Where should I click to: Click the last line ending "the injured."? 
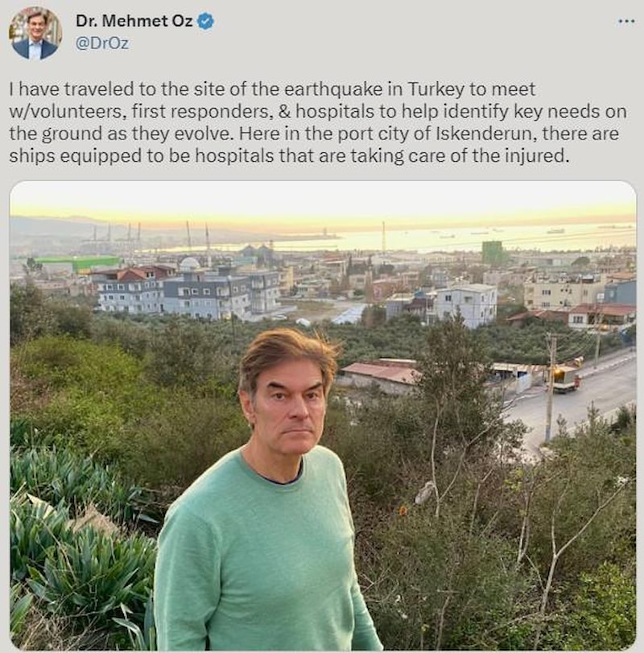pyautogui.click(x=290, y=156)
